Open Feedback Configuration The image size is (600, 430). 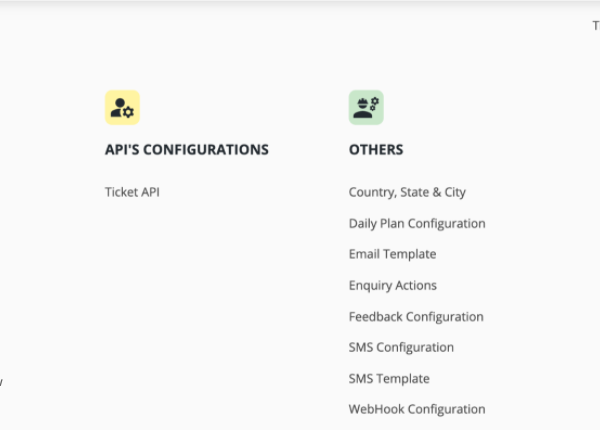coord(416,317)
